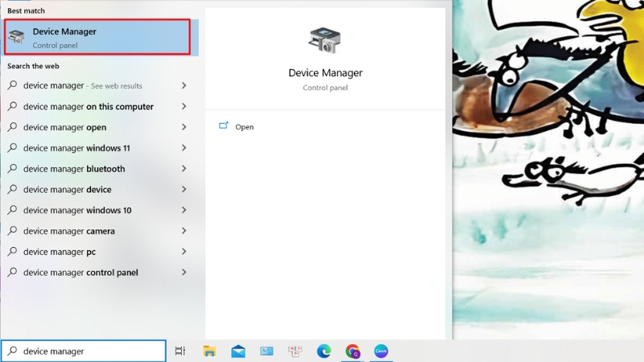This screenshot has width=644, height=362.
Task: Open the blue ID card app icon on the taskbar
Action: pyautogui.click(x=266, y=351)
